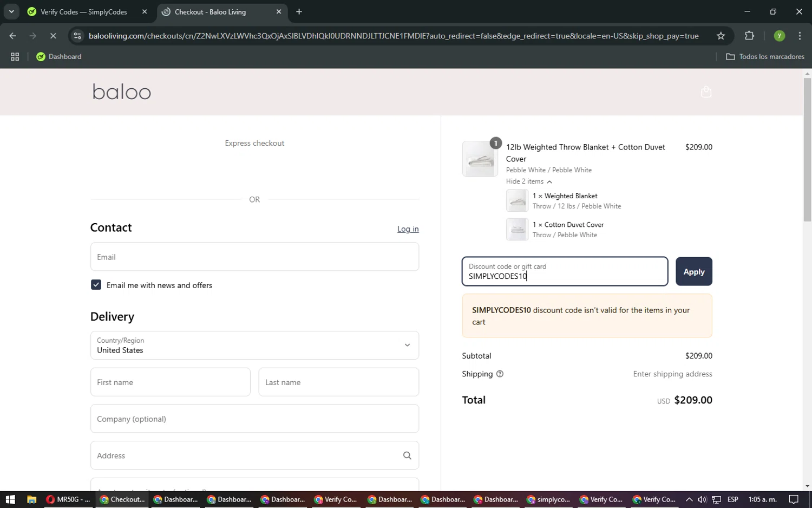Open the shopping bag cart icon
812x508 pixels.
coord(706,92)
